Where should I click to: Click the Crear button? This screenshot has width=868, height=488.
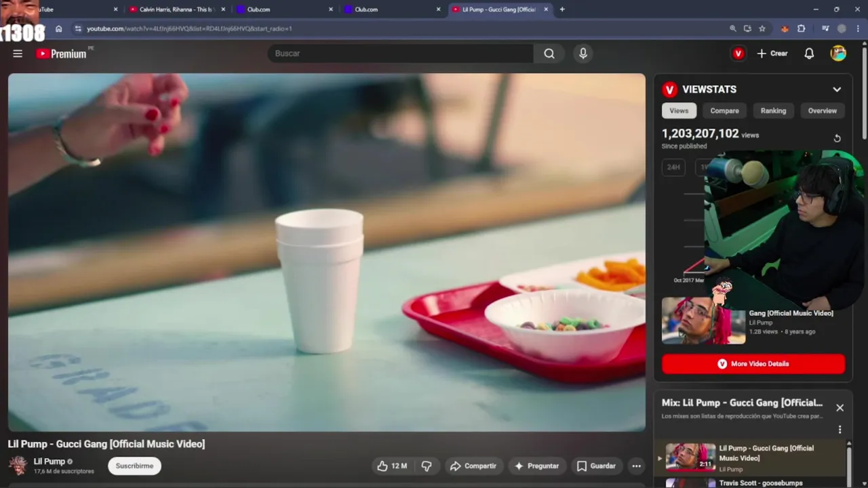point(772,54)
